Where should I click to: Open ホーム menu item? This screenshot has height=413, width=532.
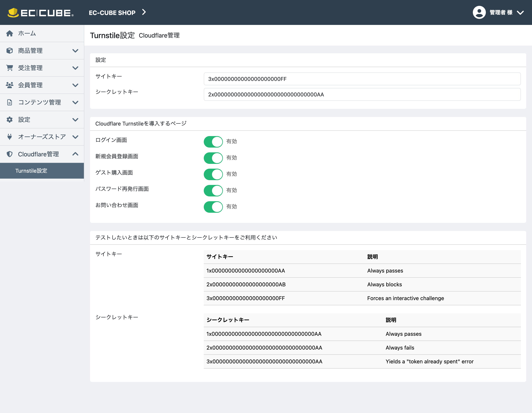[x=42, y=33]
